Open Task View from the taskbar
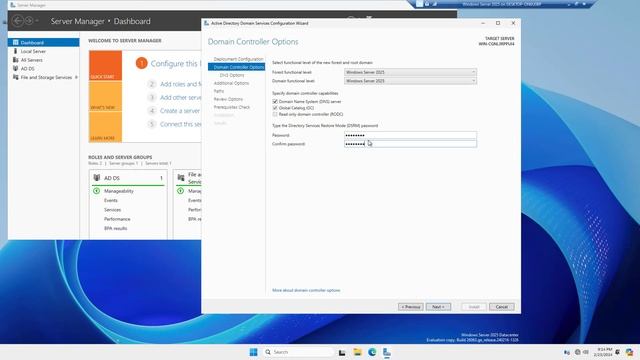 [342, 352]
